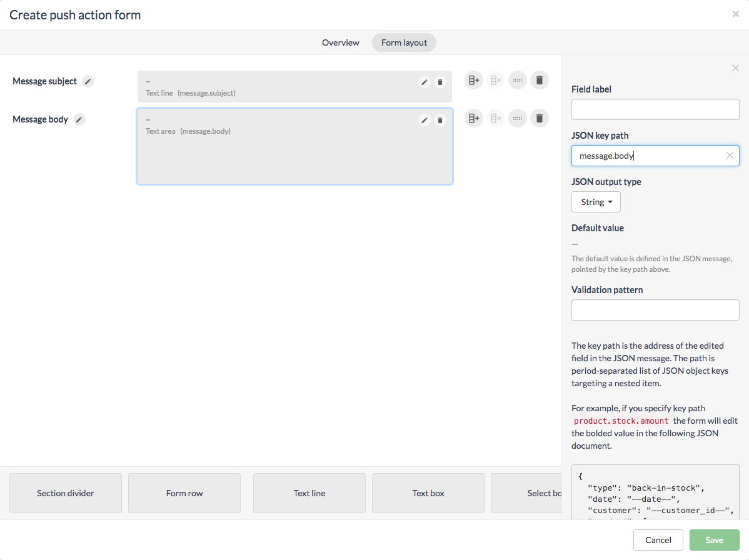Clear the JSON key path input

tap(730, 156)
